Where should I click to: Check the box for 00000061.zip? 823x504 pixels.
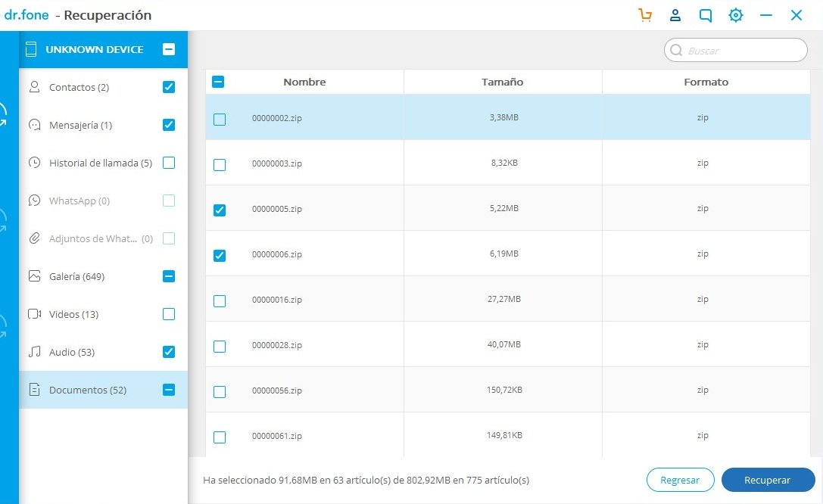click(220, 437)
